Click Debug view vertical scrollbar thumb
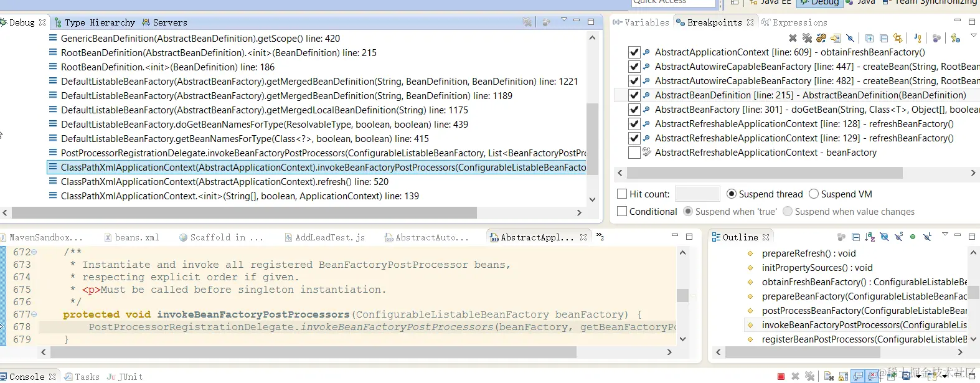The width and height of the screenshot is (980, 383). pos(593,139)
